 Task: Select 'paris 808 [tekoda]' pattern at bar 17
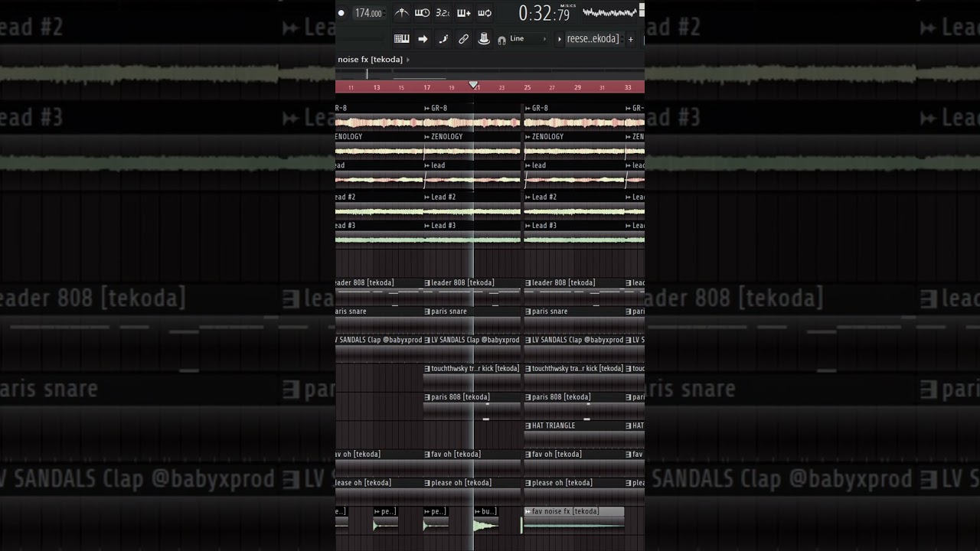pyautogui.click(x=472, y=406)
